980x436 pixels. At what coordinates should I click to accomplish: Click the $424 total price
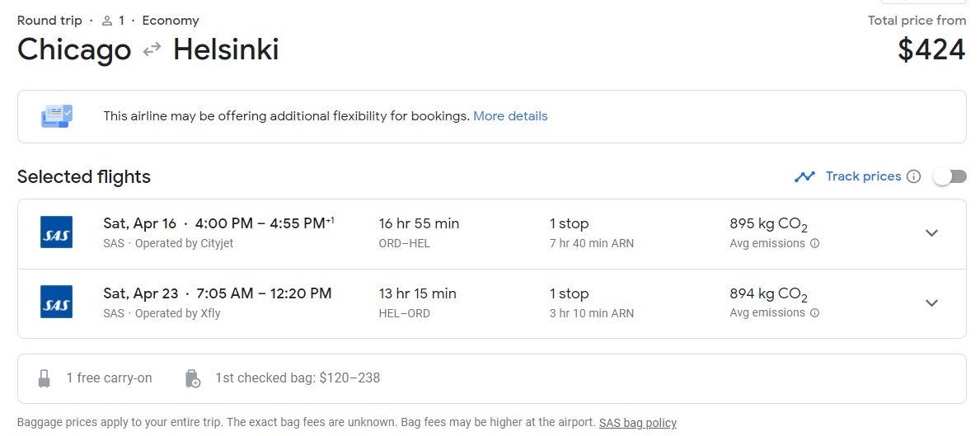(931, 50)
